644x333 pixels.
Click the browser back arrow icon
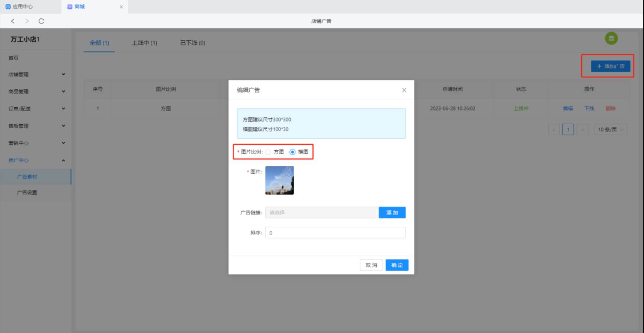pos(13,21)
